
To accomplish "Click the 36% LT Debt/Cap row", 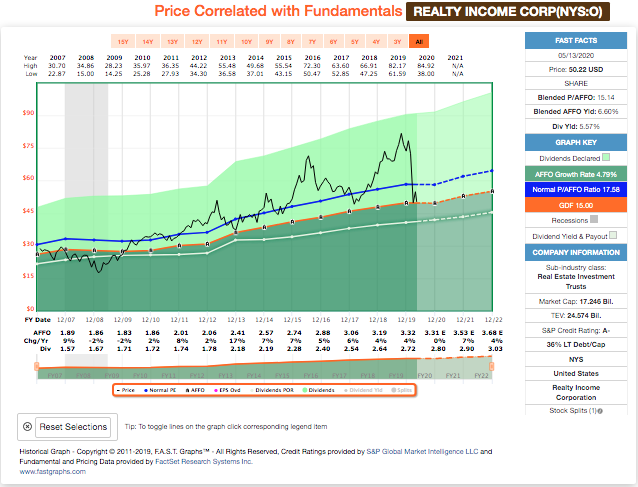I will (576, 345).
